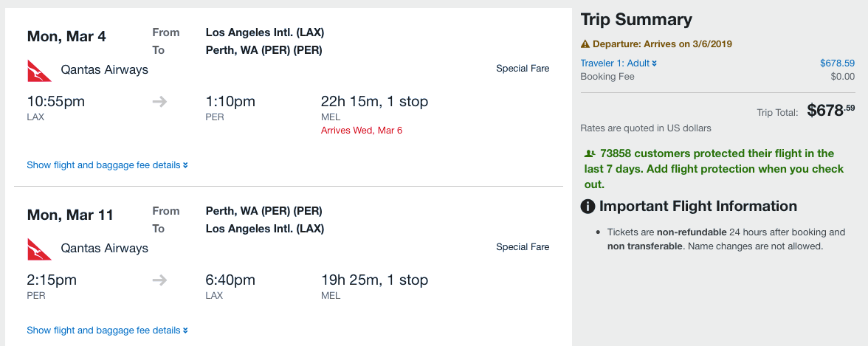The width and height of the screenshot is (868, 346).
Task: Click the Qantas logo on the departure flight
Action: (39, 71)
